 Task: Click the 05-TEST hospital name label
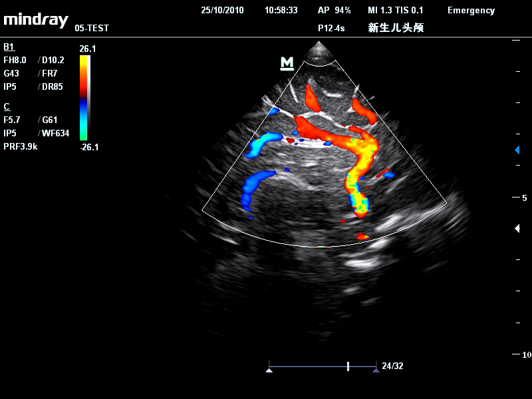click(x=92, y=29)
